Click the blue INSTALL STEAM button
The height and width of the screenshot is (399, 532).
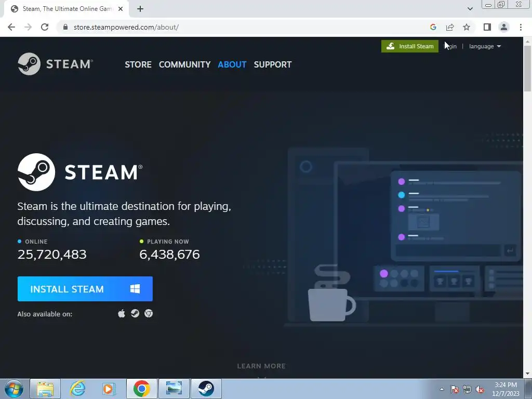click(x=85, y=289)
